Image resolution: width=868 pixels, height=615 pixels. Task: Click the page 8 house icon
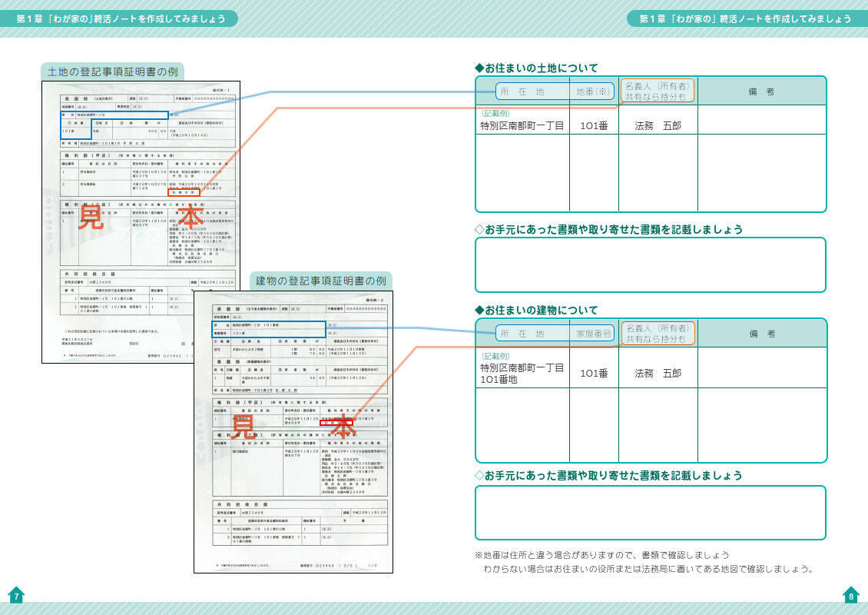click(x=851, y=595)
